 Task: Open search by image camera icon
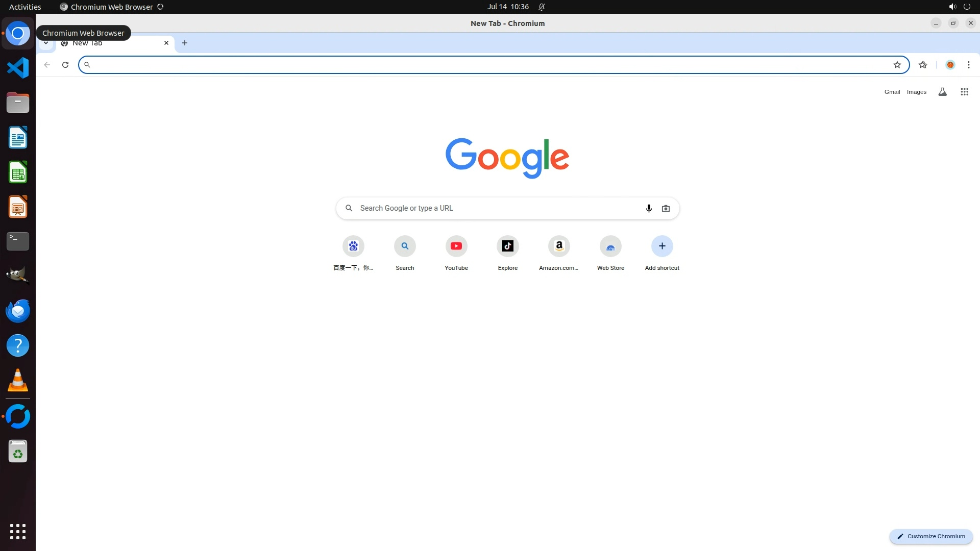pos(666,208)
